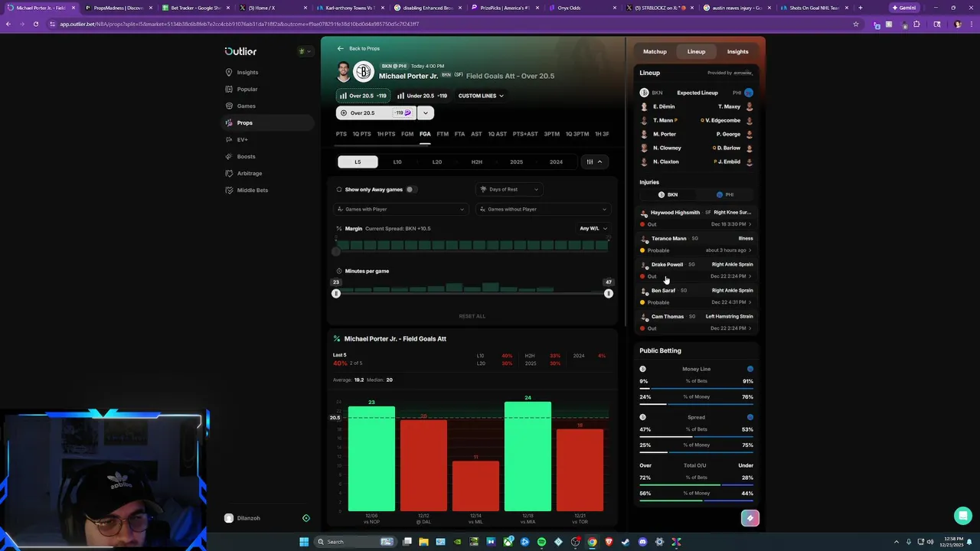Click the Brooklyn Nets team logo
The height and width of the screenshot is (551, 980).
[x=364, y=71]
